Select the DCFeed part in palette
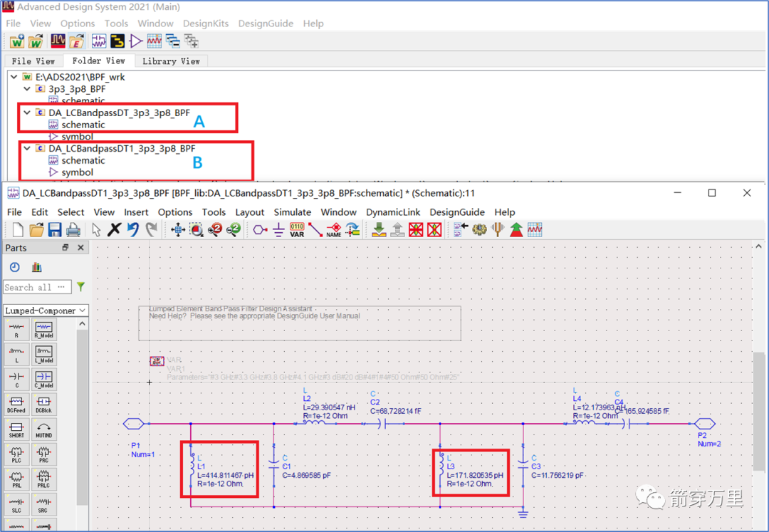 pyautogui.click(x=16, y=404)
